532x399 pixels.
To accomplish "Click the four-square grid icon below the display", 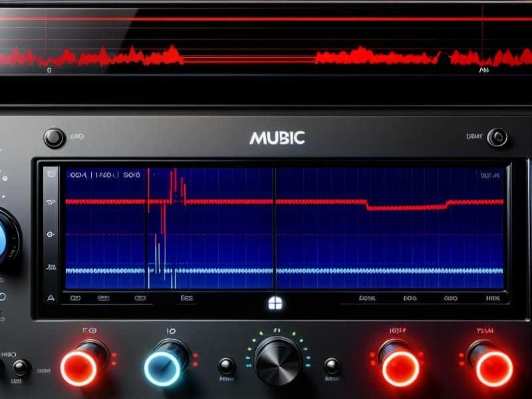I will click(273, 303).
